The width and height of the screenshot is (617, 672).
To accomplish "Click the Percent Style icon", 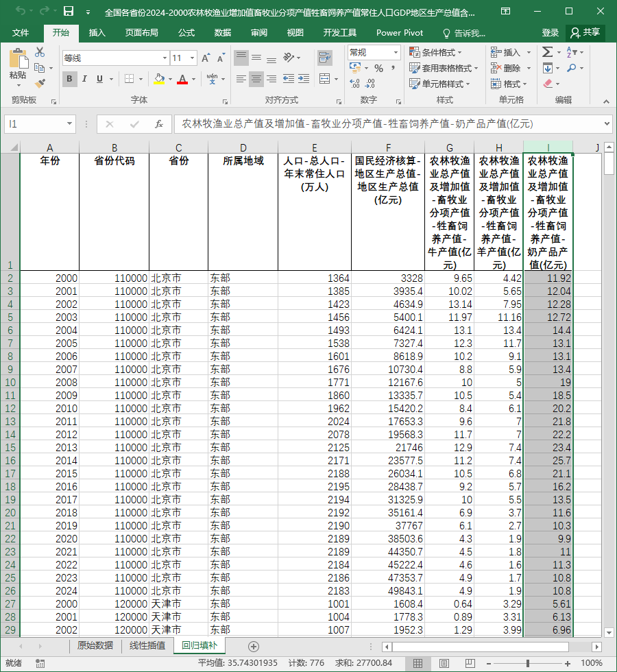I will 378,68.
